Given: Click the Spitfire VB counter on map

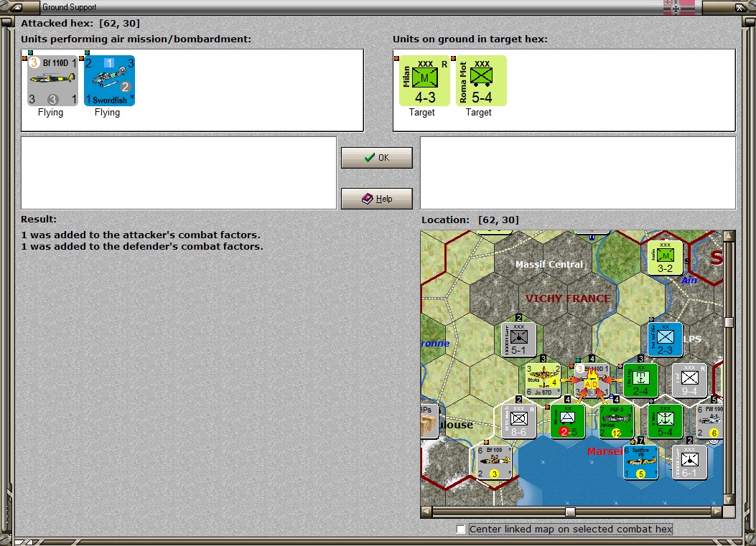Looking at the screenshot, I should (x=640, y=462).
